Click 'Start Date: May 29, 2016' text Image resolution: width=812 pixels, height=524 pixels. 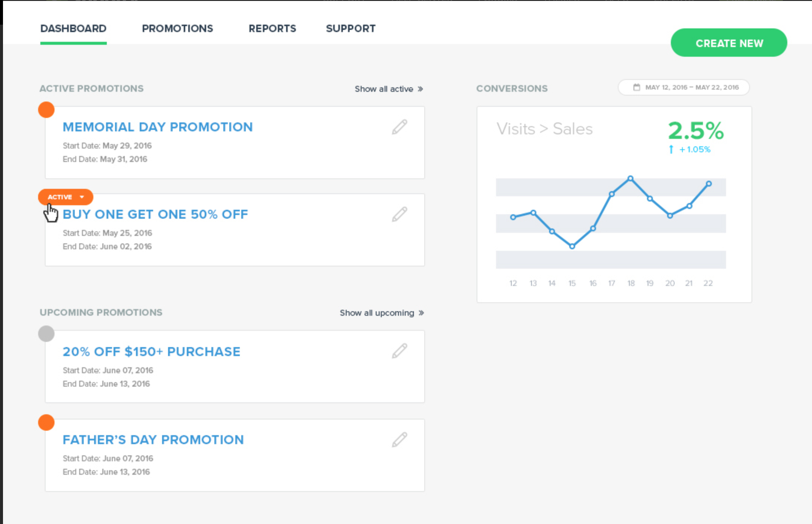coord(107,146)
